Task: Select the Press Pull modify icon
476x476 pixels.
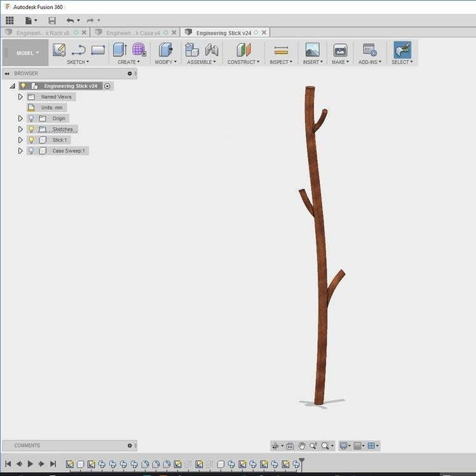Action: tap(166, 50)
